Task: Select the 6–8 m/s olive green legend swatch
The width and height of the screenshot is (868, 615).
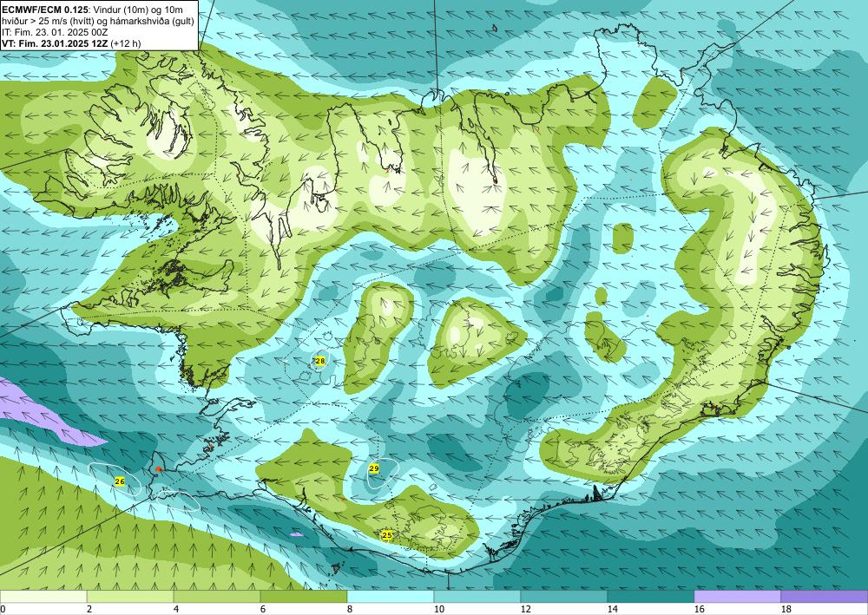Action: click(x=304, y=597)
